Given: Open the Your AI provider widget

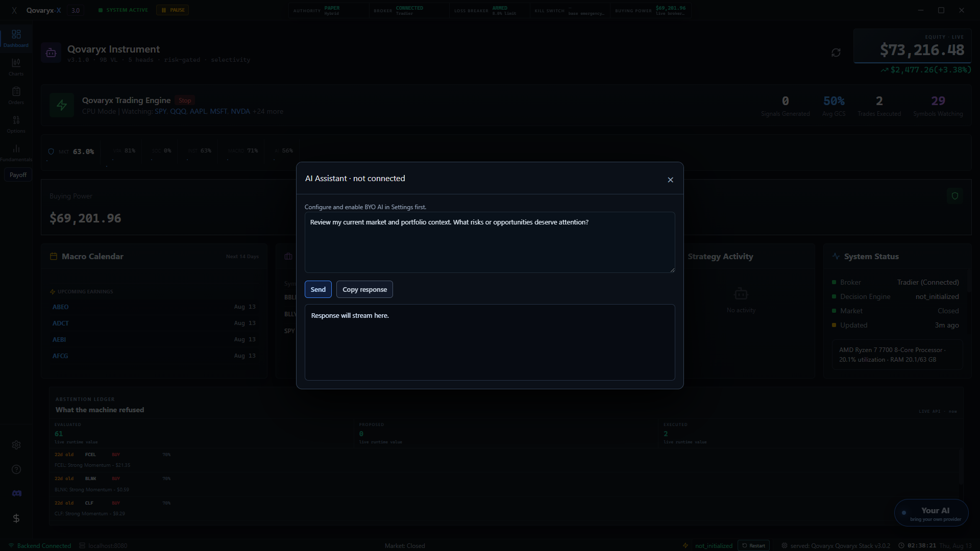Looking at the screenshot, I should [x=932, y=513].
